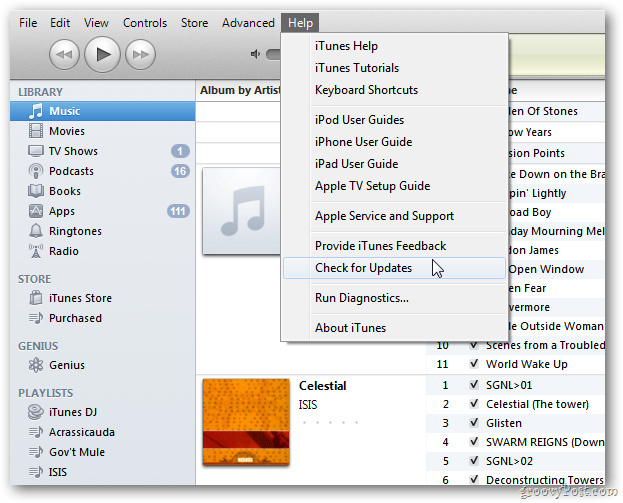Screen dimensions: 623x503
Task: Uncheck the World Wake Up track checkbox
Action: 473,365
